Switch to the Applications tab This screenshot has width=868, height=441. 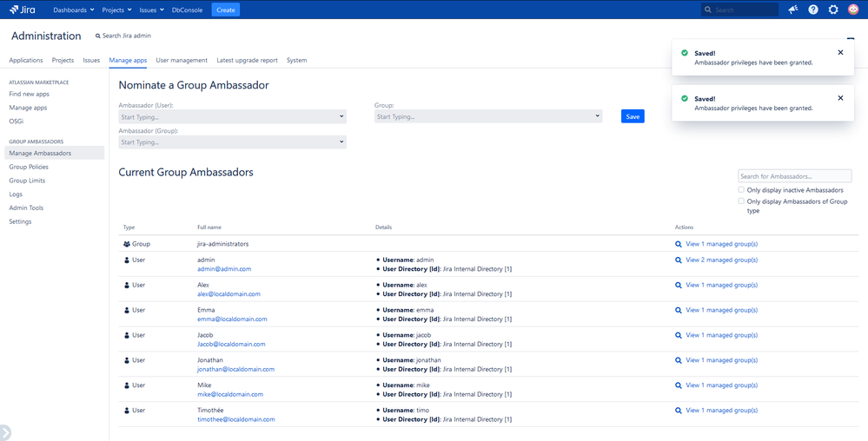coord(26,60)
